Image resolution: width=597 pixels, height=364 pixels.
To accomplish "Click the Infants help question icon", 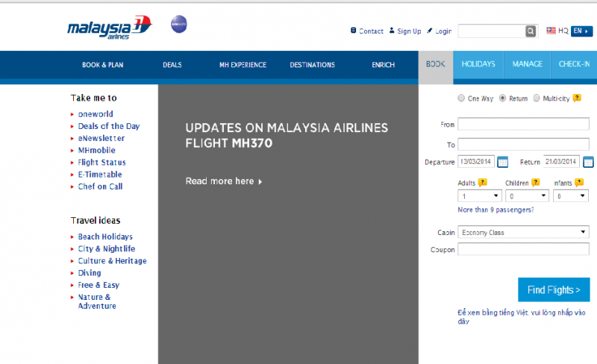I will pyautogui.click(x=579, y=183).
